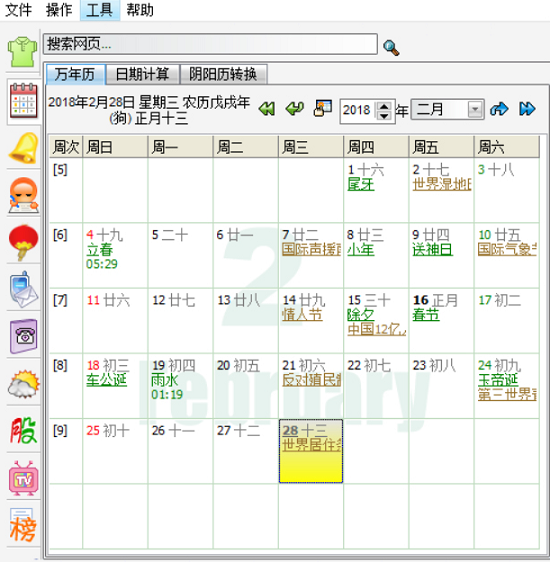The height and width of the screenshot is (562, 550).
Task: Open the 立春 link on February 4
Action: (x=100, y=250)
